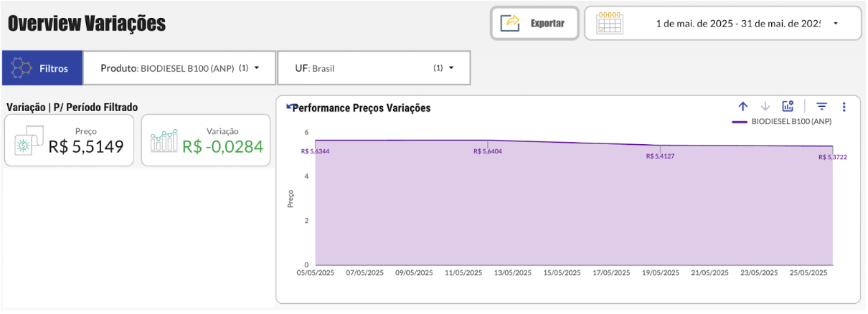Expand the Produto filter dropdown
This screenshot has width=868, height=314.
tap(256, 68)
